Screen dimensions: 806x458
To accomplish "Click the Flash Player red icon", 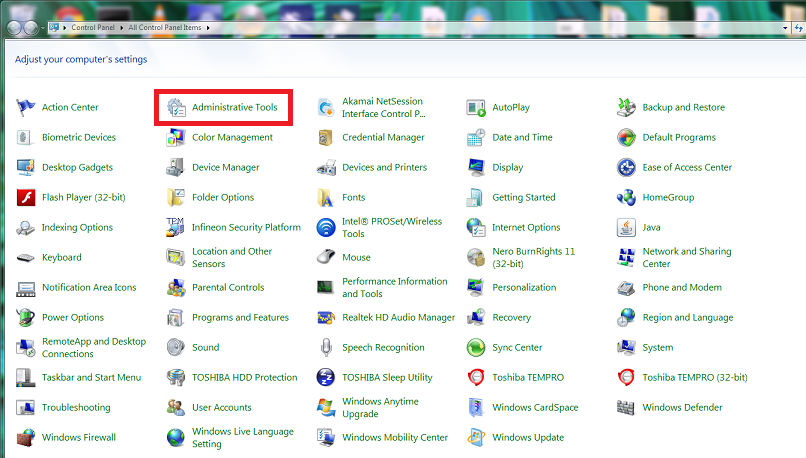I will 25,197.
